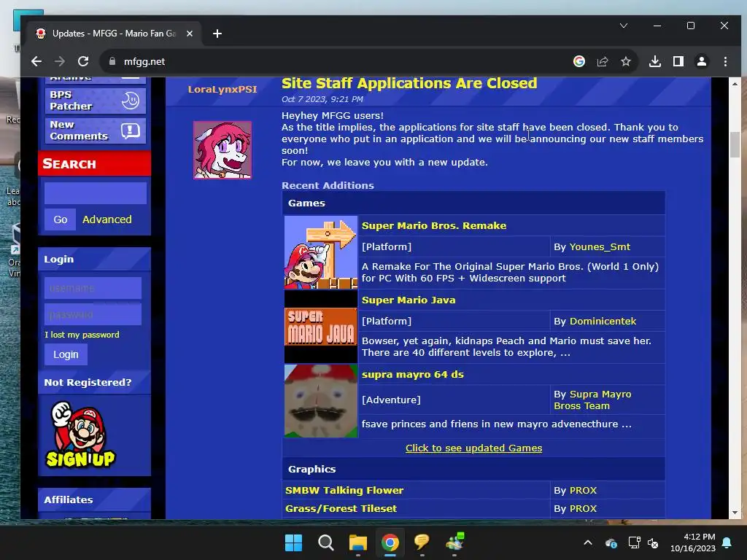Image resolution: width=747 pixels, height=560 pixels.
Task: Click the New Comments speech bubble icon
Action: (x=131, y=131)
